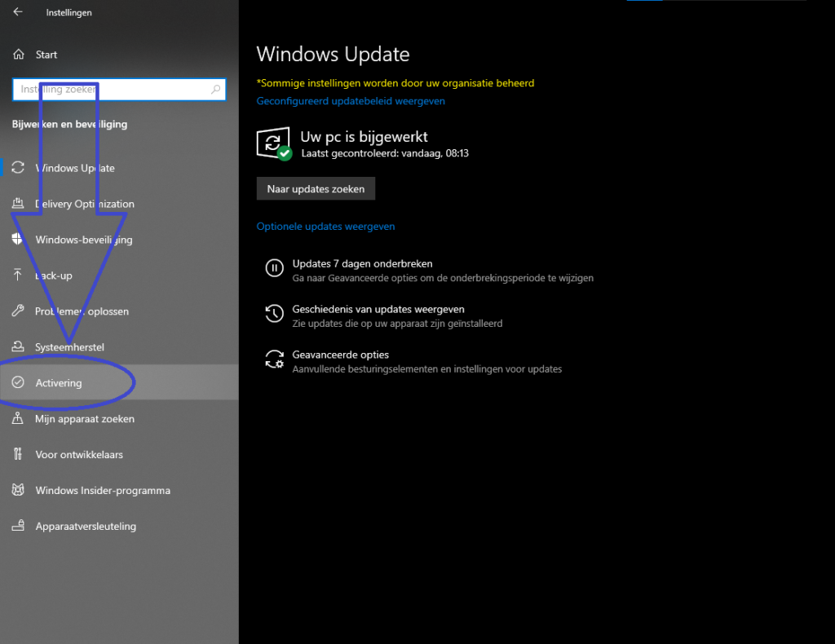
Task: Click Optionele updates weergeven link
Action: 326,226
